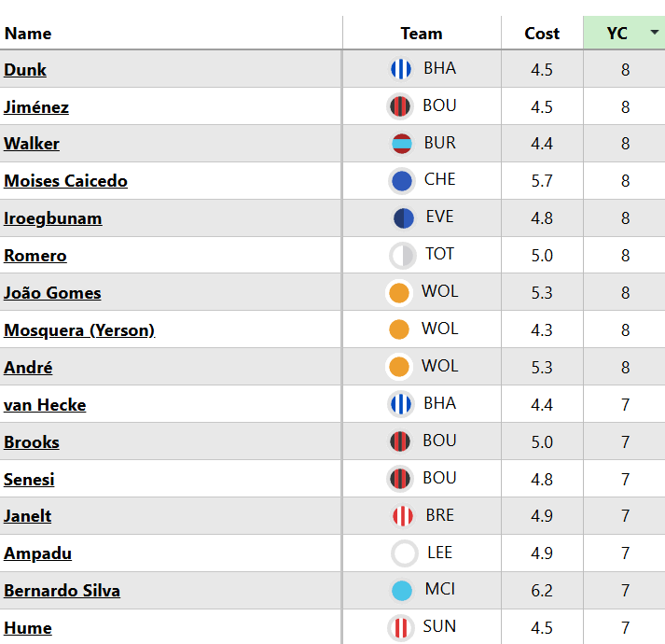Click the Brentford badge in Janelt's row

tap(402, 516)
